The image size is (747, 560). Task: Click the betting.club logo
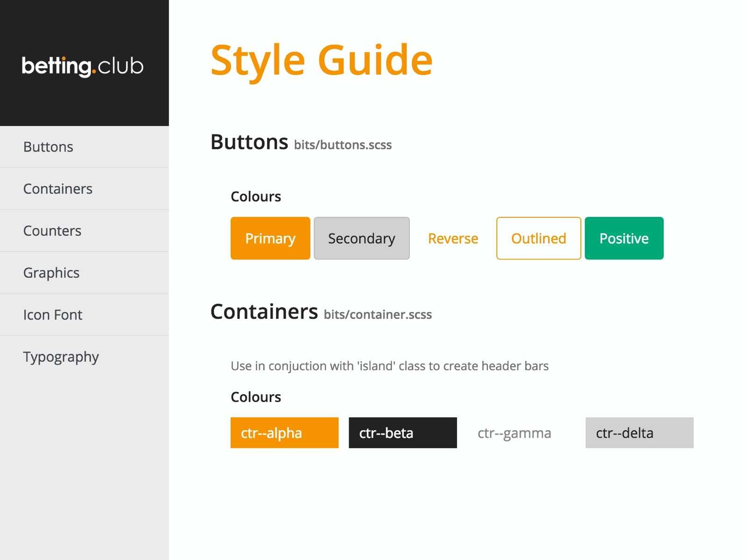pyautogui.click(x=83, y=66)
